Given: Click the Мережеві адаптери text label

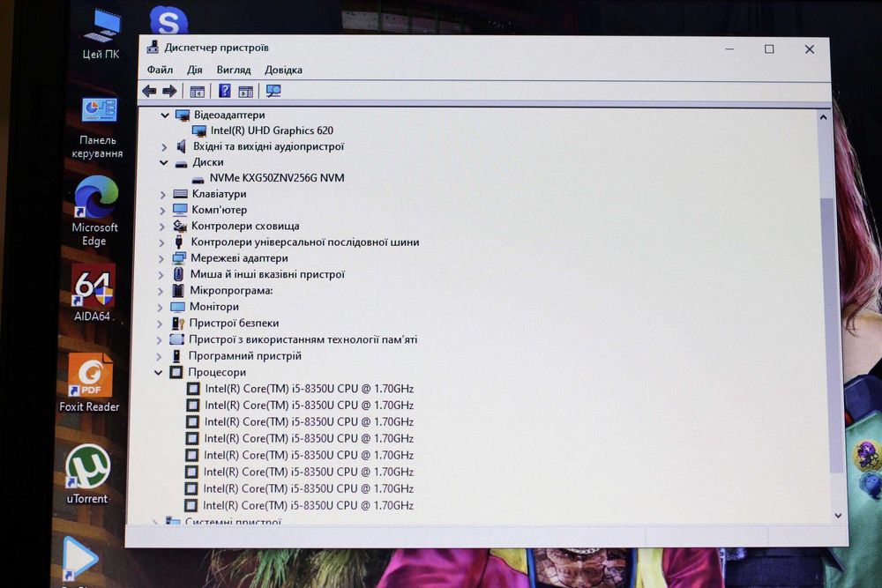Looking at the screenshot, I should click(x=239, y=258).
